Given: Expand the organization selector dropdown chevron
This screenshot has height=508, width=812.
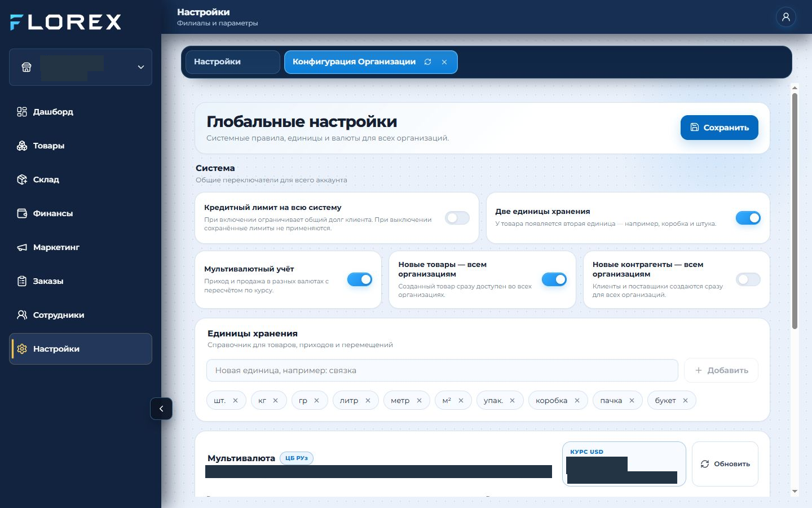Looking at the screenshot, I should tap(141, 67).
